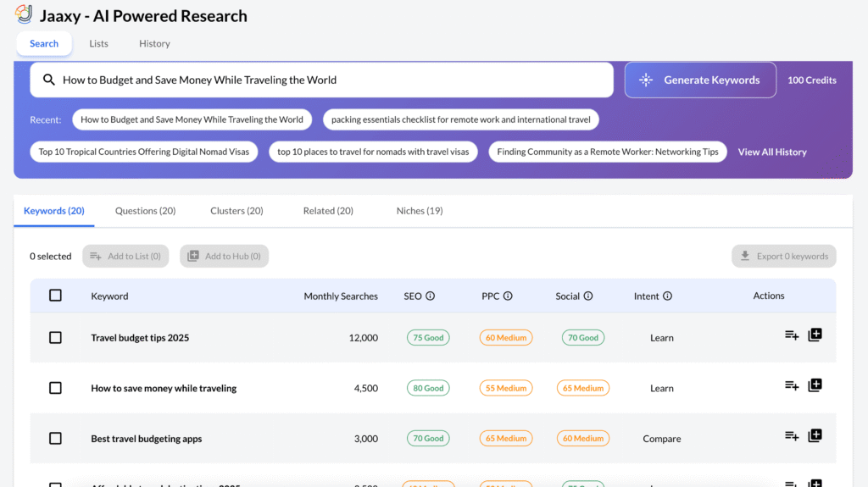Click the Keyword column header
The height and width of the screenshot is (487, 868).
[x=109, y=296]
